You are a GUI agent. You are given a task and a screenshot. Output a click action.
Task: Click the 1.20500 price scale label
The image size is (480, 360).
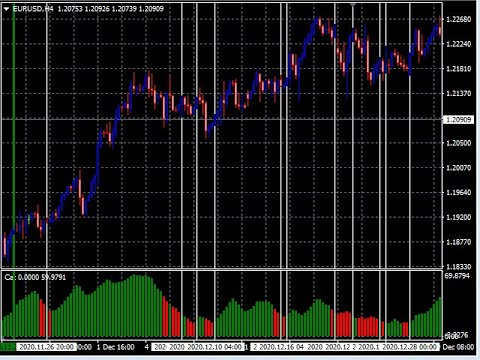(x=459, y=143)
